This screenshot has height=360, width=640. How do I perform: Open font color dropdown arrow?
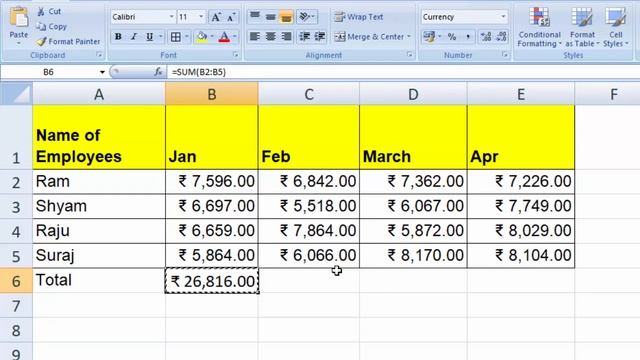coord(235,37)
